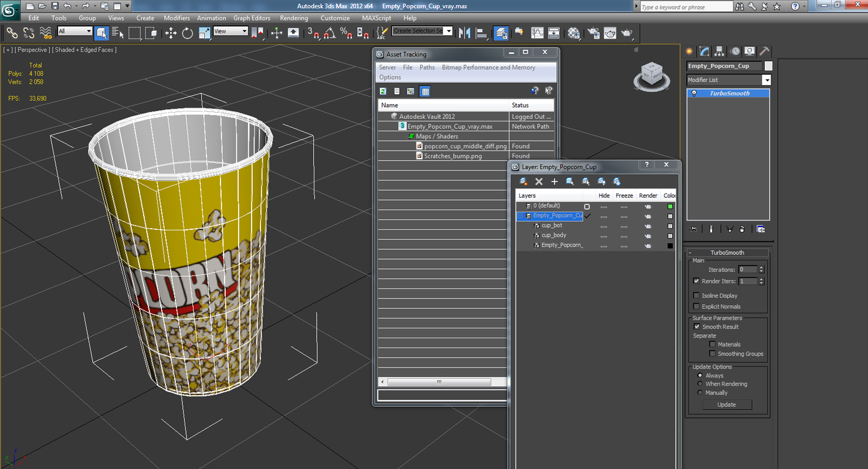Open the Curve Editor

pos(537,33)
